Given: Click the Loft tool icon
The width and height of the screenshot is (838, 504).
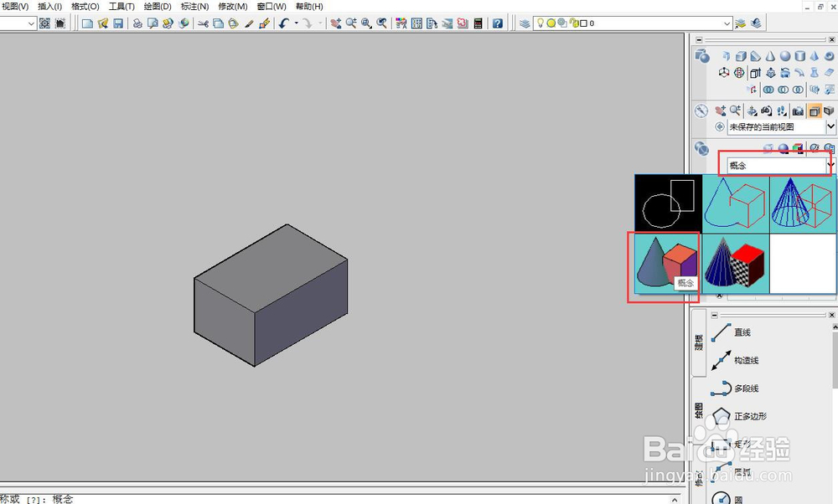Looking at the screenshot, I should [814, 73].
